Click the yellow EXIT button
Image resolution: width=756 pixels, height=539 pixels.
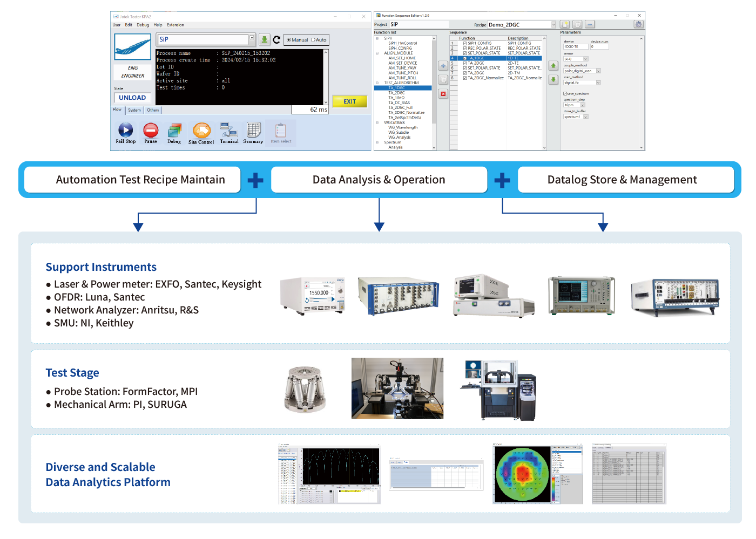pyautogui.click(x=350, y=101)
